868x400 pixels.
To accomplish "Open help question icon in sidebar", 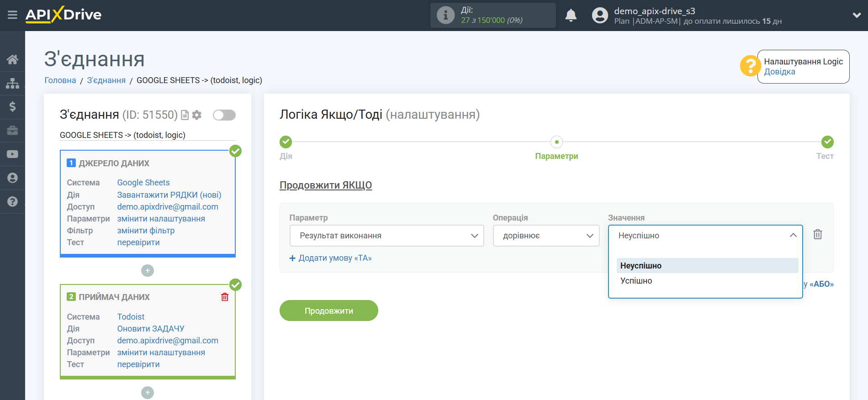I will click(12, 201).
